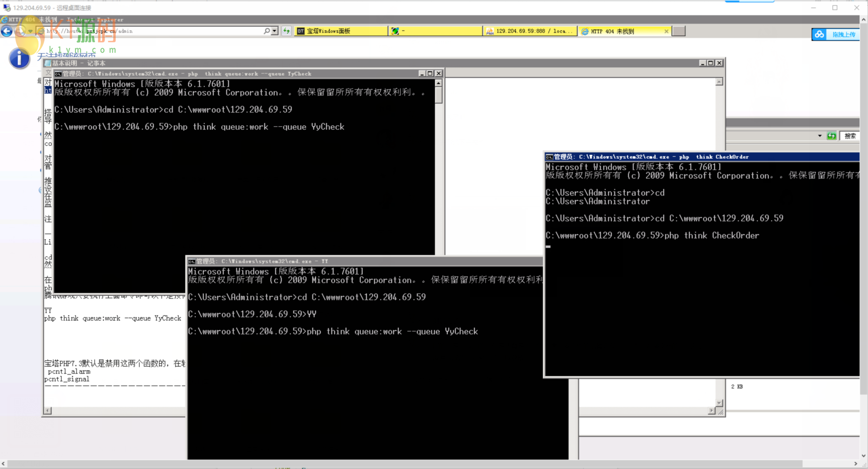Switch to the 129.204.69.59:888 phpMyAdmin tab
Viewport: 868px width, 469px height.
tap(530, 31)
